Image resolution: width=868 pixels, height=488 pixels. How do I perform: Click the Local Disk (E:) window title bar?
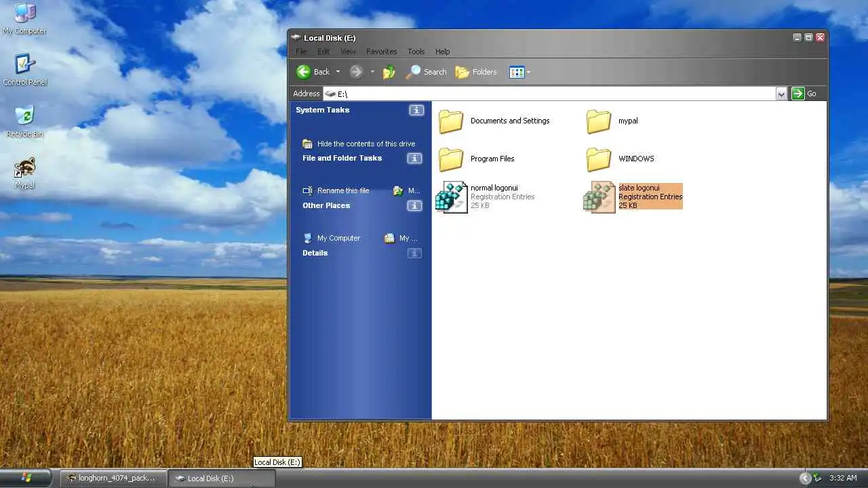click(542, 38)
